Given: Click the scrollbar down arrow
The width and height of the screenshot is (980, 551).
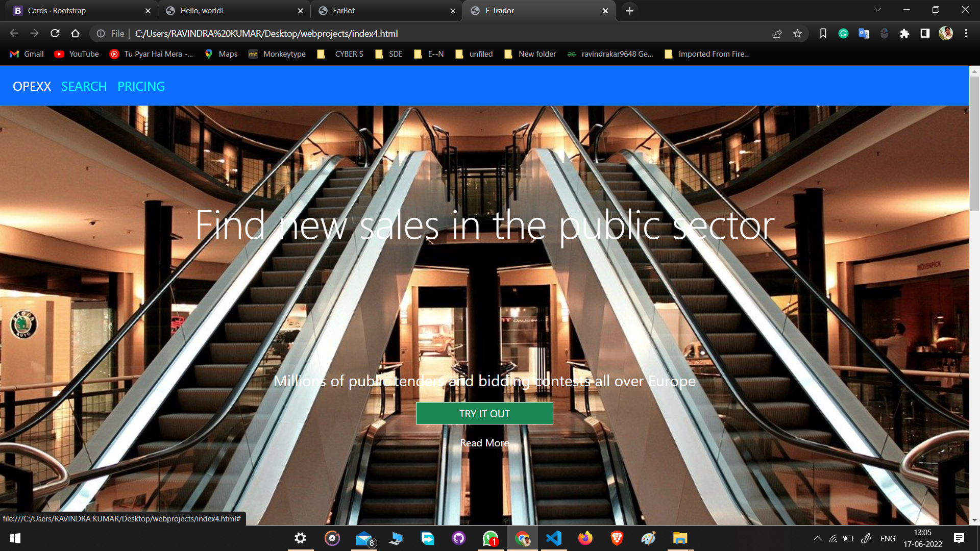Looking at the screenshot, I should 974,520.
